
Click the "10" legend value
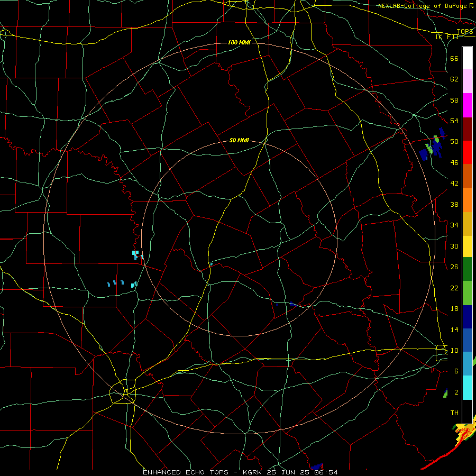[454, 350]
